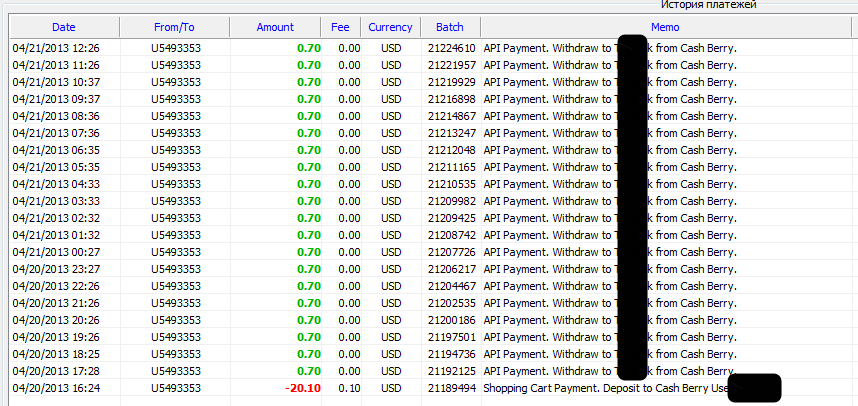Click batch number 21192125
This screenshot has height=406, width=858.
coord(451,371)
